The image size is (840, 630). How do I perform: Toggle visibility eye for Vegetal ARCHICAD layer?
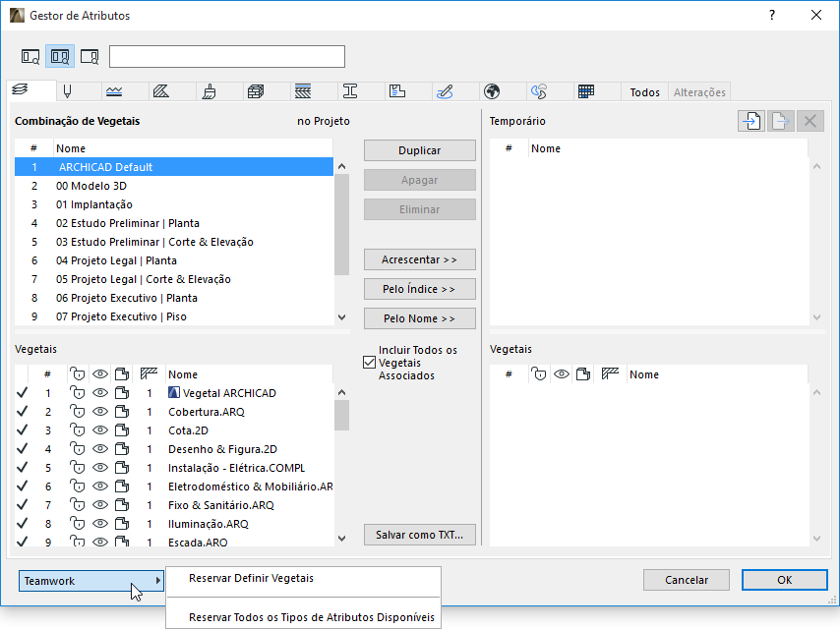(100, 393)
